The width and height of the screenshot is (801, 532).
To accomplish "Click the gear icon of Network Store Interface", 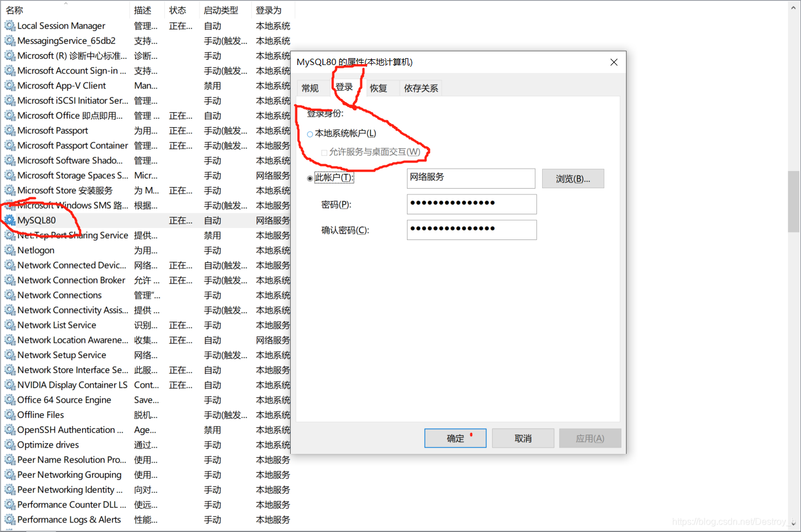I will [x=10, y=370].
